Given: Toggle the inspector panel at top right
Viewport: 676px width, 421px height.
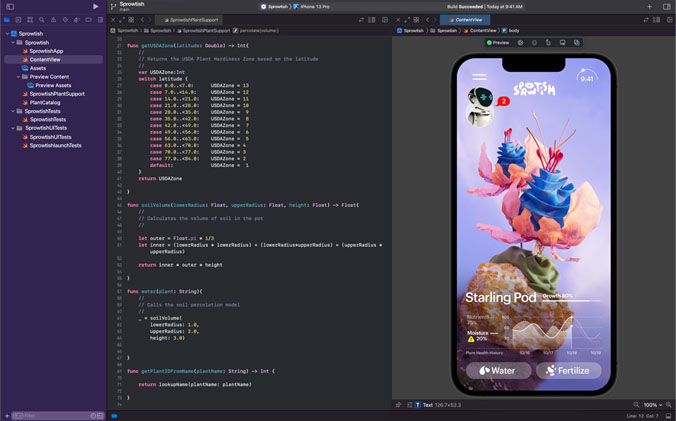Looking at the screenshot, I should pyautogui.click(x=667, y=6).
